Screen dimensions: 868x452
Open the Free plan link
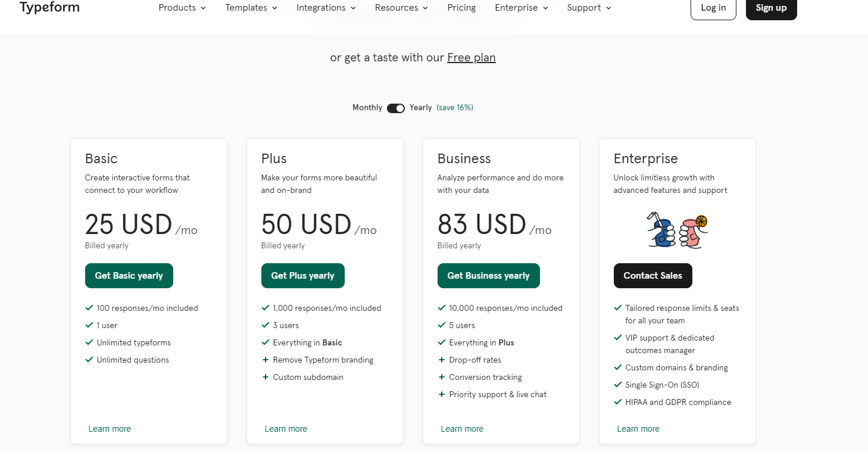[x=472, y=57]
